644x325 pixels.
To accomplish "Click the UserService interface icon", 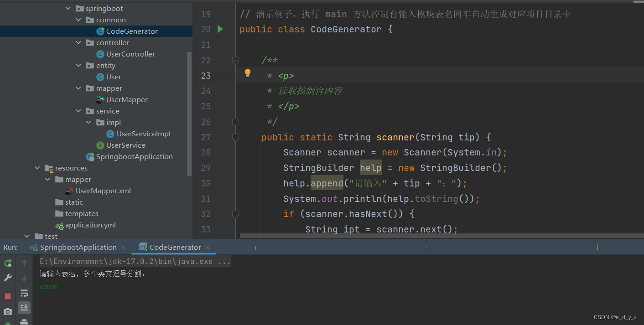I will (x=100, y=145).
